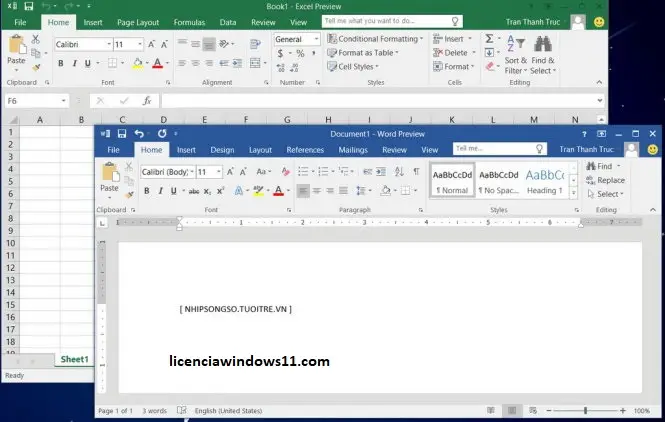Open the font size 11 dropdown in Word

[219, 172]
